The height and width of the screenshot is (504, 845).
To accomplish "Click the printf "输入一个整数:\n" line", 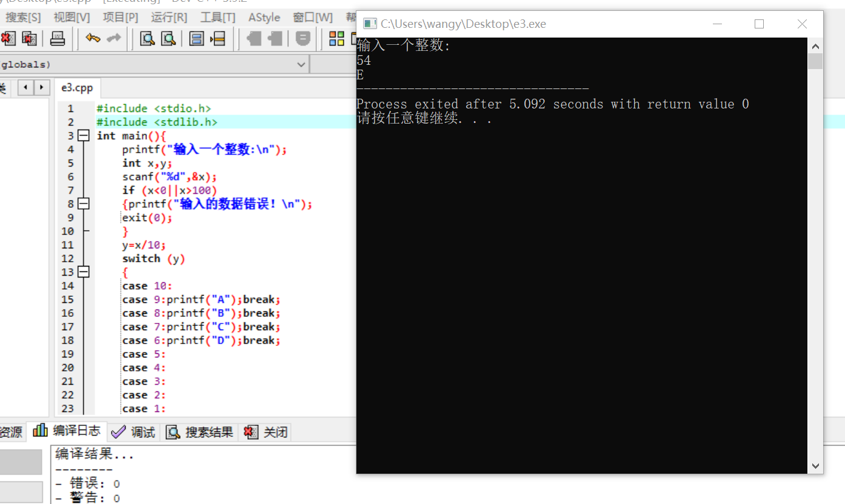I will click(205, 150).
